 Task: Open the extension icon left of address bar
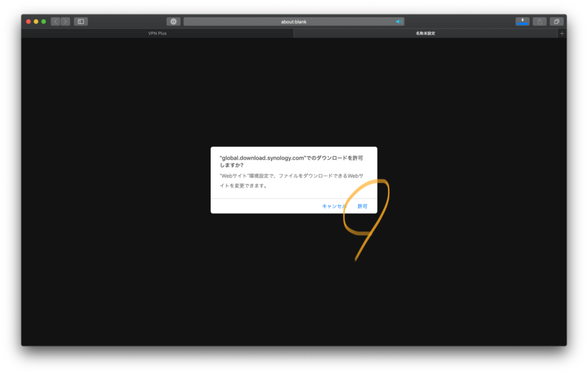click(173, 21)
